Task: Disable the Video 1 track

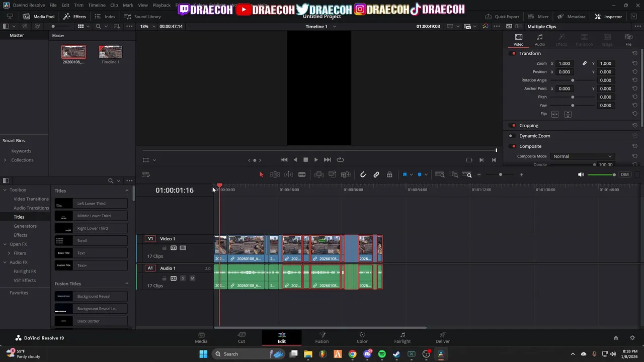Action: click(x=183, y=248)
